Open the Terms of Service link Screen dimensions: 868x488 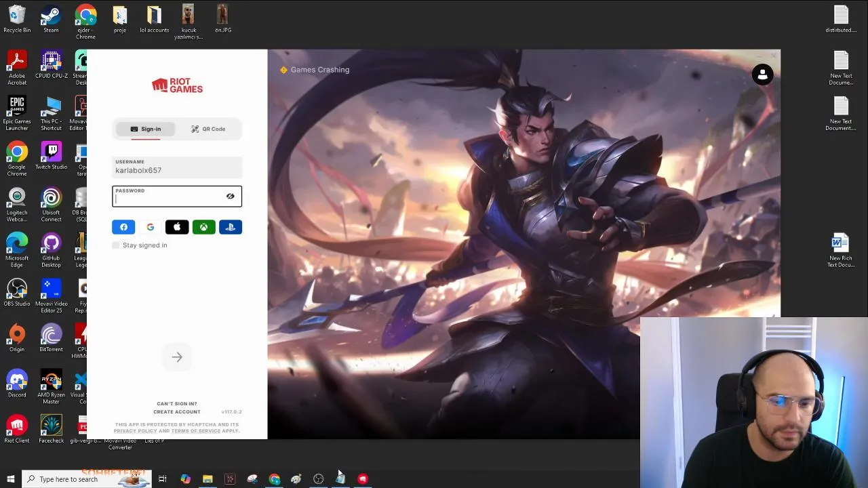[195, 431]
